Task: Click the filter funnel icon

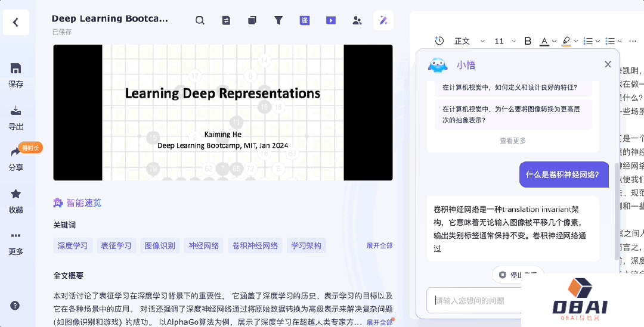Action: tap(278, 20)
